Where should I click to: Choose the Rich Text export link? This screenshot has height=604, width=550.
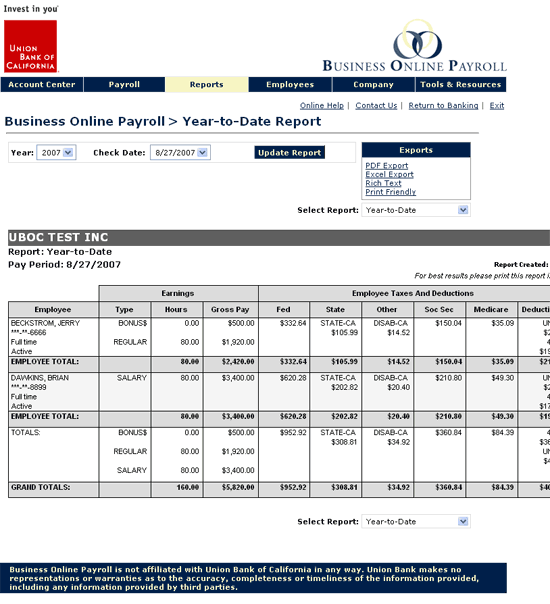point(383,183)
